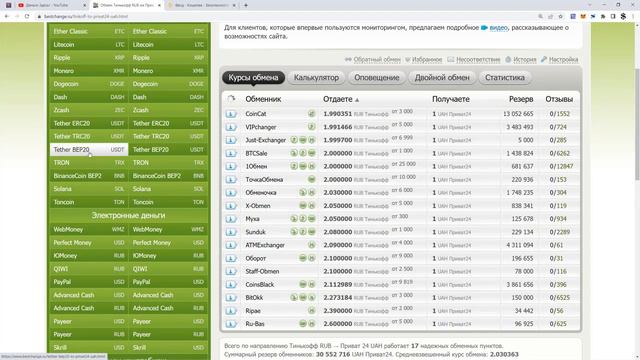The width and height of the screenshot is (640, 360).
Task: Select Toncoin in the give column
Action: 89,202
